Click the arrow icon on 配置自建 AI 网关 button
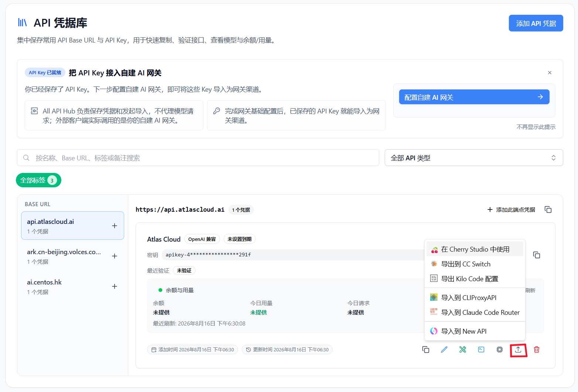This screenshot has width=578, height=392. 540,97
